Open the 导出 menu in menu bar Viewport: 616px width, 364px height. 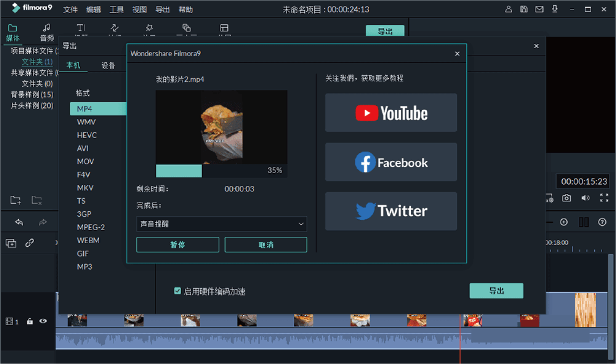point(163,10)
